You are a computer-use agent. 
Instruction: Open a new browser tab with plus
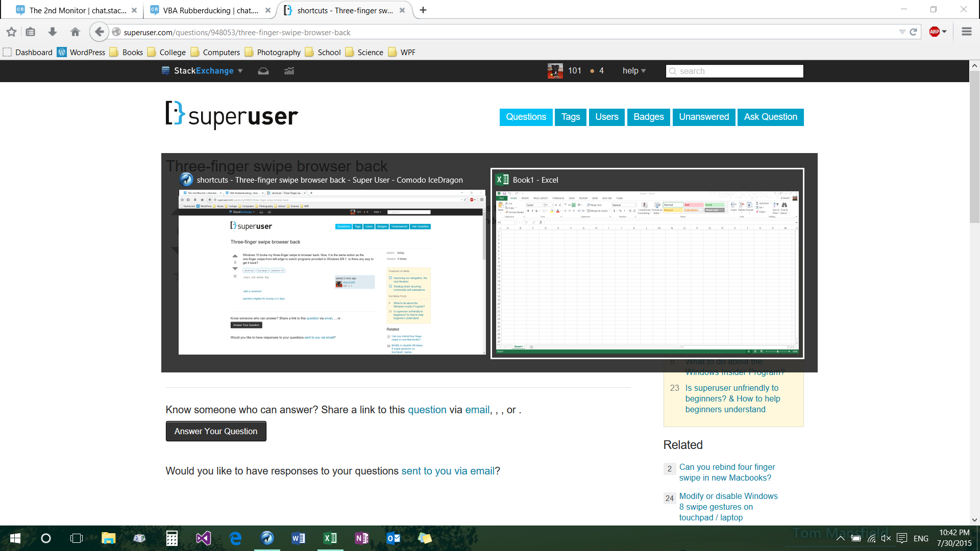[x=423, y=10]
